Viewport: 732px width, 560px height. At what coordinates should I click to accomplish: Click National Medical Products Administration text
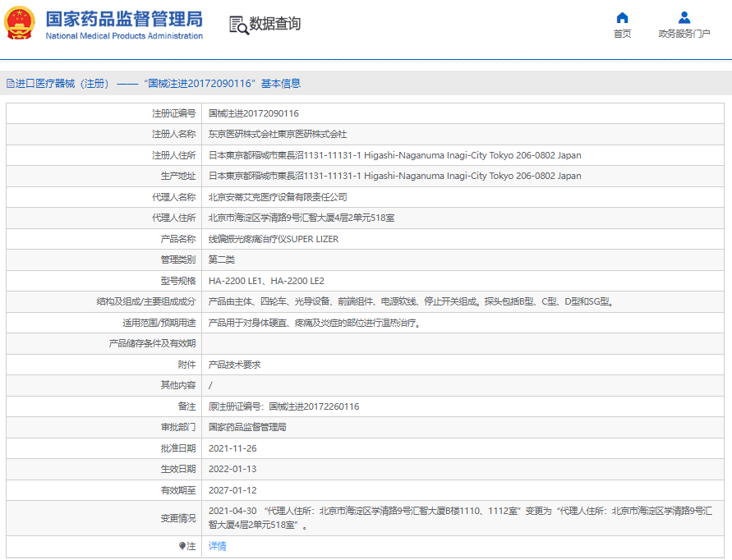click(124, 36)
